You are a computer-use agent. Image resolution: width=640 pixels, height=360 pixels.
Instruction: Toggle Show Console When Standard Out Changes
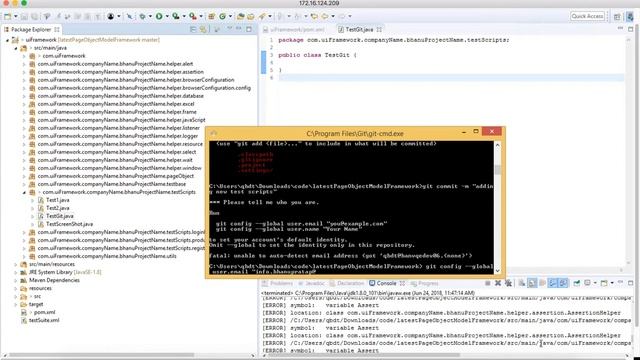[x=553, y=283]
